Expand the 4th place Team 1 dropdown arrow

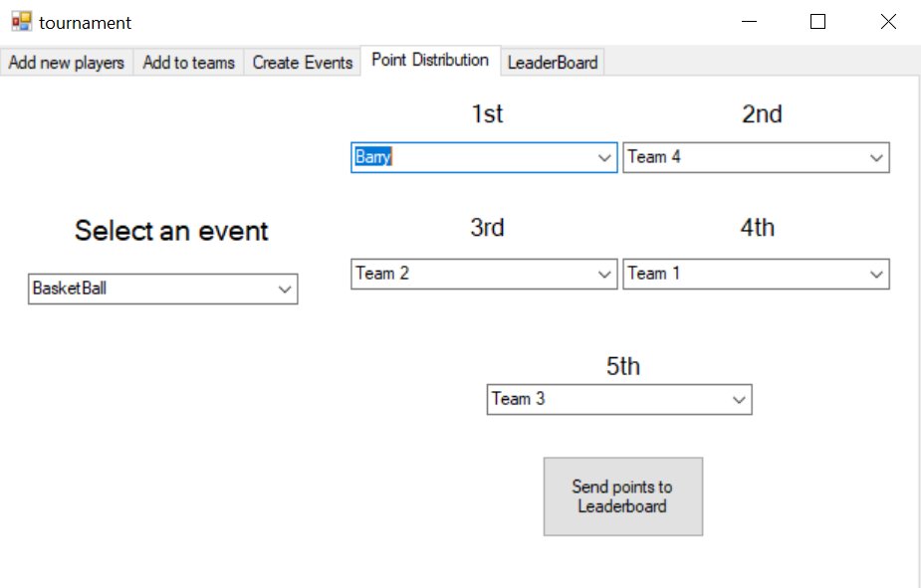[x=876, y=274]
